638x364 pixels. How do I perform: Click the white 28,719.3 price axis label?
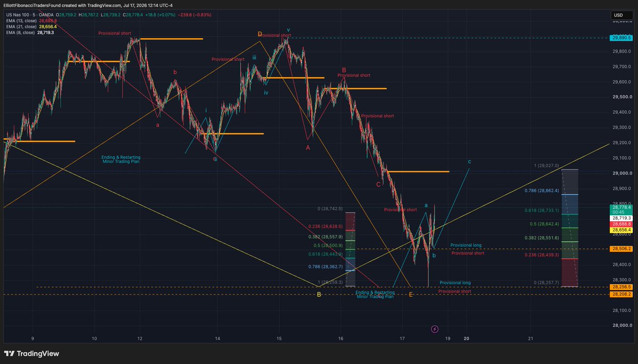click(621, 218)
